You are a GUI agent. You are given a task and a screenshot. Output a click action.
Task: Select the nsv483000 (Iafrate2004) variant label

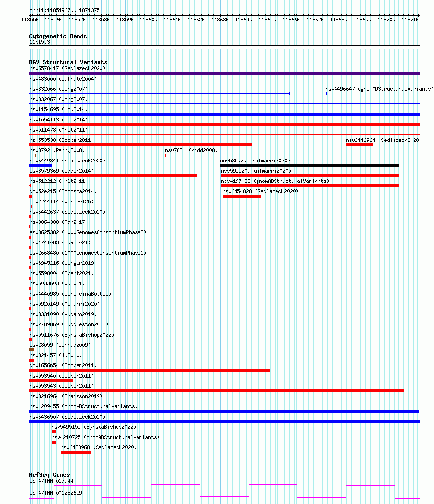pyautogui.click(x=62, y=79)
